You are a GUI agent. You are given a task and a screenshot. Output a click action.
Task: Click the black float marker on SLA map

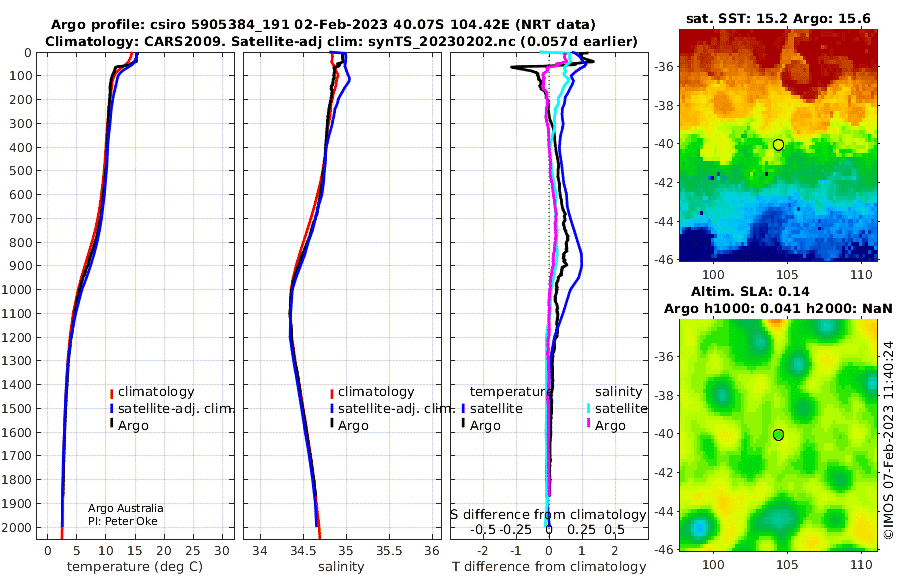778,435
